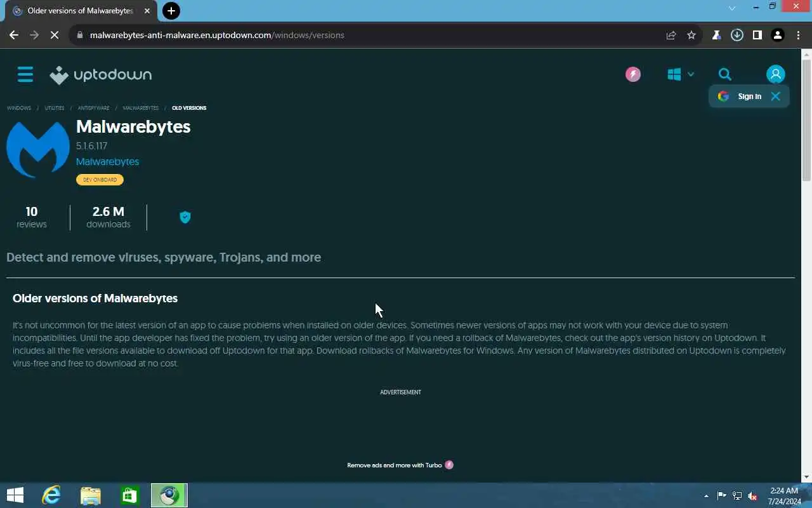Open the Malwarebytes developer link
This screenshot has width=812, height=508.
click(107, 161)
